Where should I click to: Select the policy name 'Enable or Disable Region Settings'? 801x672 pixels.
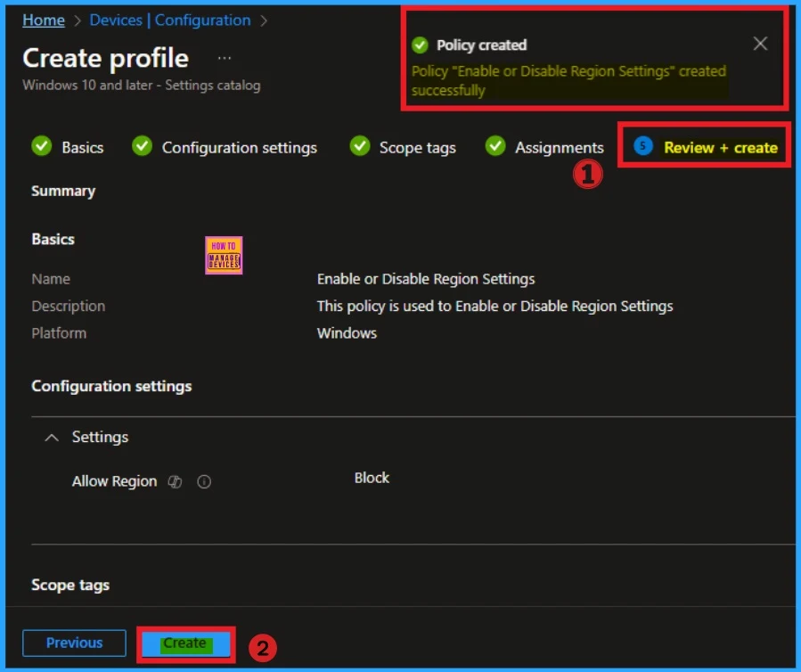pos(426,279)
